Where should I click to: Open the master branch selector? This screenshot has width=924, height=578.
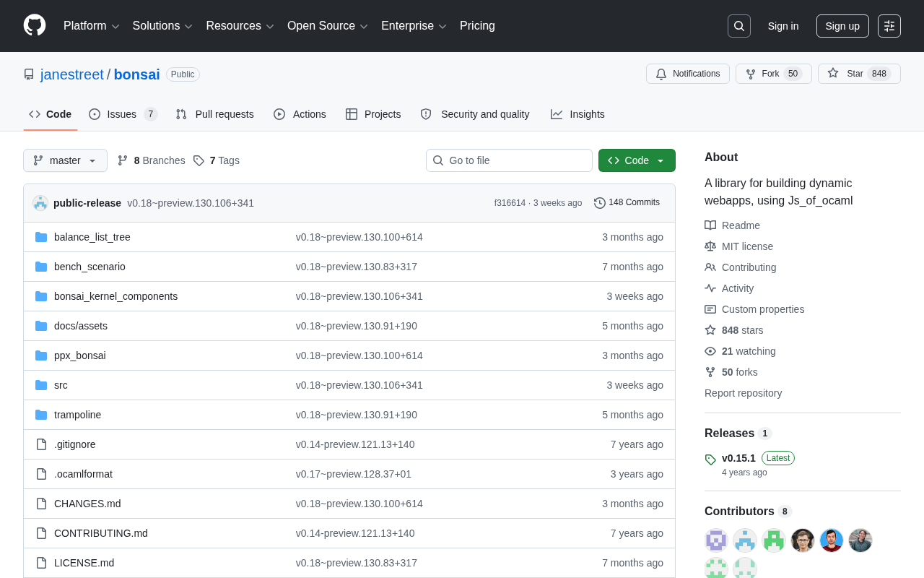click(65, 160)
